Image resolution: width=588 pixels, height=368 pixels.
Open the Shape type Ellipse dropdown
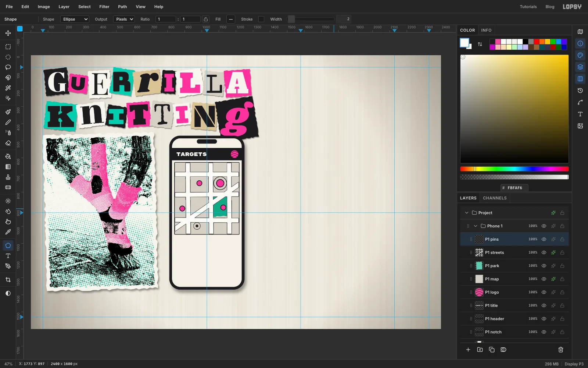click(x=75, y=19)
